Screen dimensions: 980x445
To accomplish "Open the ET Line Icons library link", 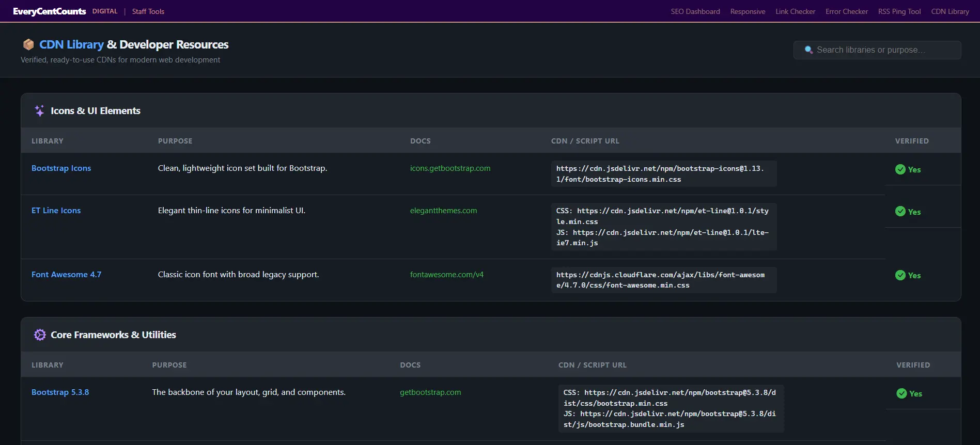I will pos(56,211).
